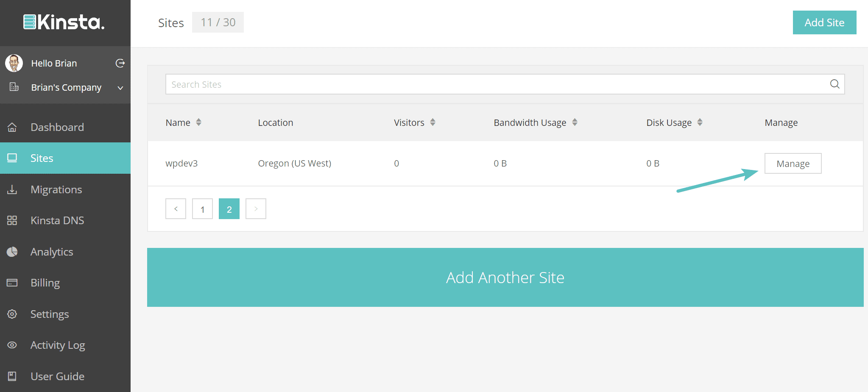Click the Analytics pie chart icon

click(x=12, y=252)
